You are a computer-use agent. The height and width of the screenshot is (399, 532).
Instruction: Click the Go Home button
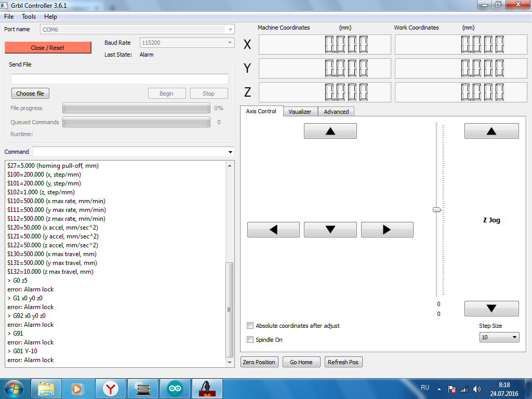[x=301, y=362]
